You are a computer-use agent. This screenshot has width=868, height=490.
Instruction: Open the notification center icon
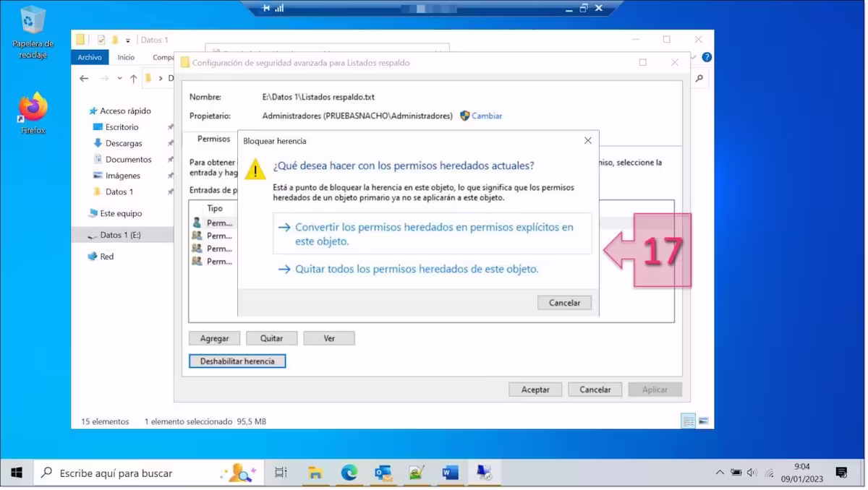(x=841, y=473)
